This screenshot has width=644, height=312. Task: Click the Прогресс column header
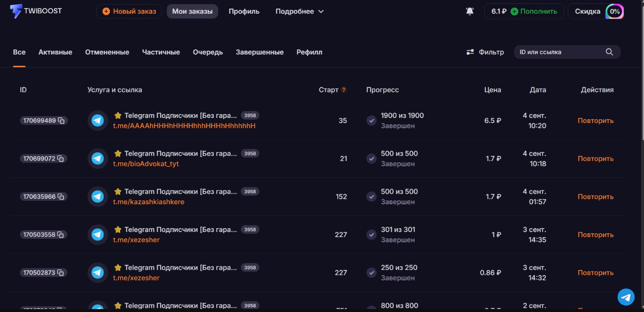pyautogui.click(x=382, y=90)
